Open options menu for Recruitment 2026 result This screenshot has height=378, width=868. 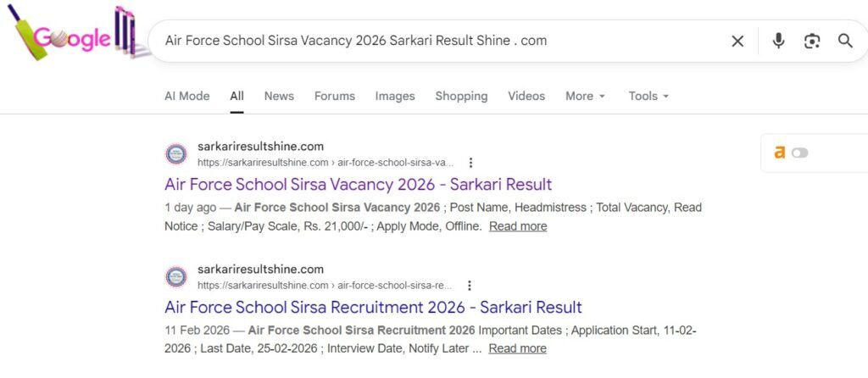[469, 286]
